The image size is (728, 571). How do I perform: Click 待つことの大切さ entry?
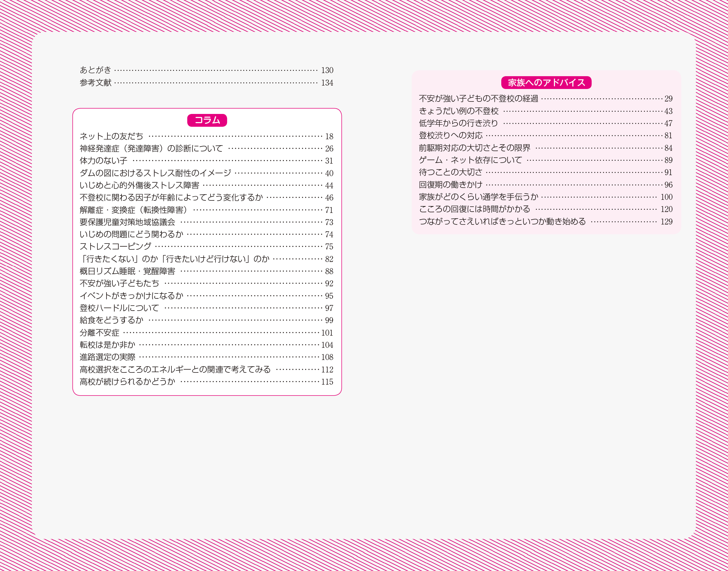pos(546,172)
